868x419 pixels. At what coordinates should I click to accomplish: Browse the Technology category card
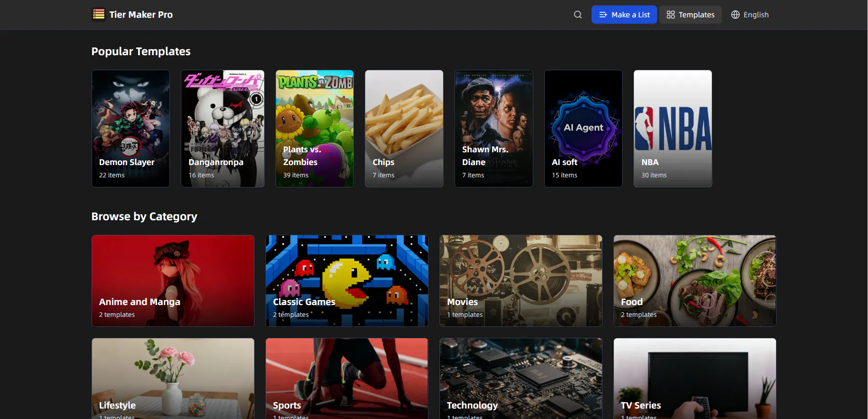pos(521,378)
